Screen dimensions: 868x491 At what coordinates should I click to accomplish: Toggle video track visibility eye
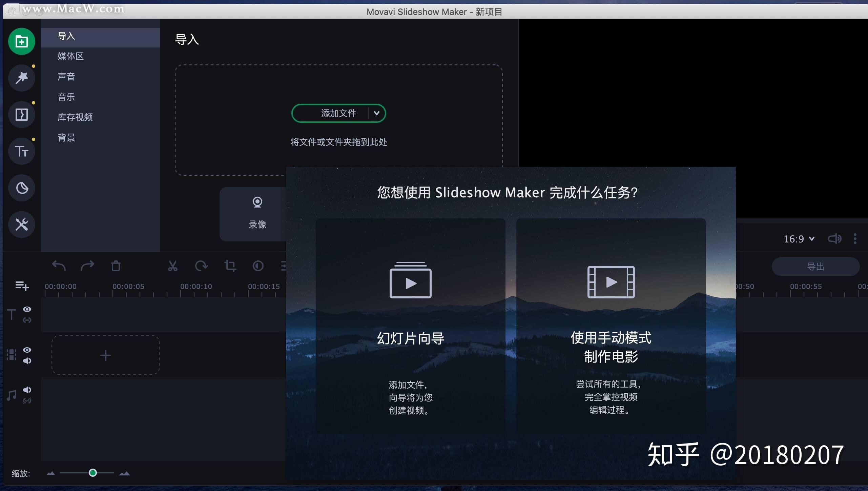click(x=27, y=350)
